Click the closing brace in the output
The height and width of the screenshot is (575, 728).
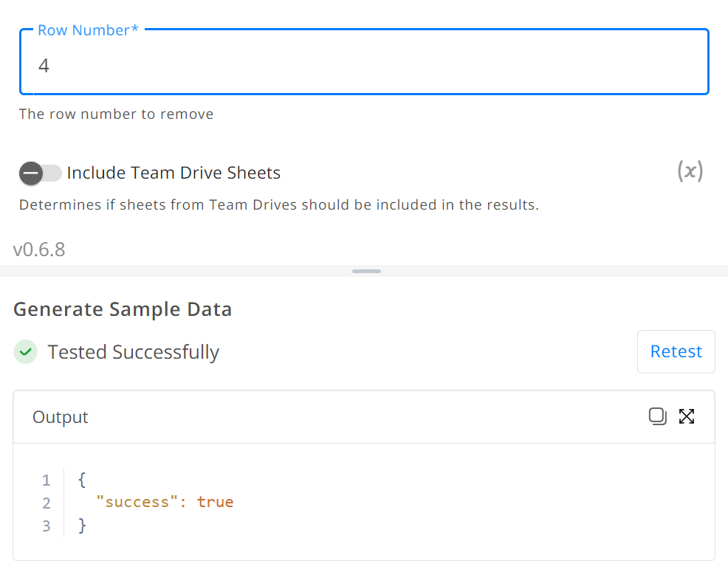pyautogui.click(x=82, y=526)
